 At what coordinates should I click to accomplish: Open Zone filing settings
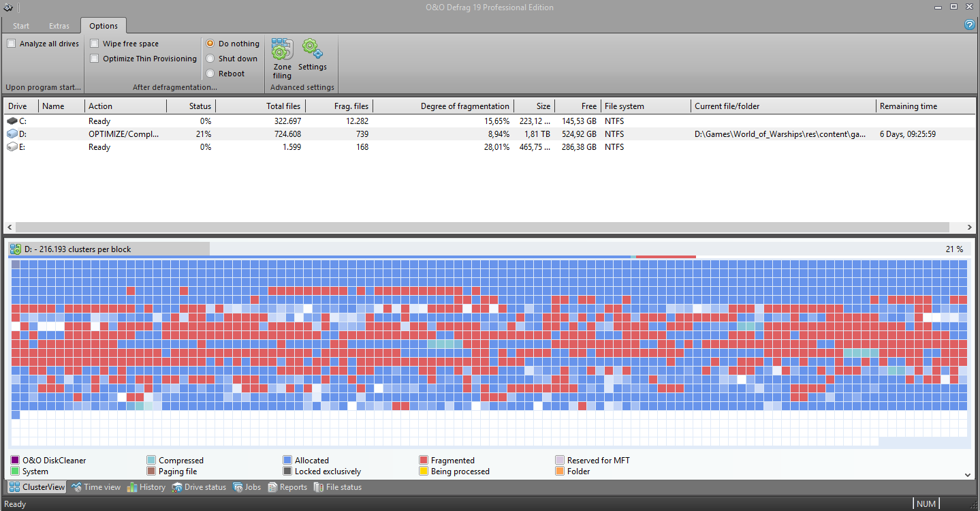[282, 59]
